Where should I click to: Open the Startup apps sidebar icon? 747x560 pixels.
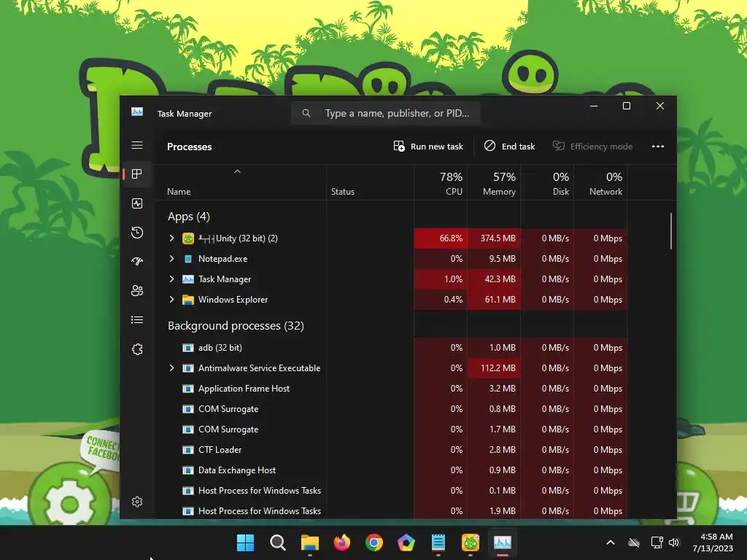point(137,262)
